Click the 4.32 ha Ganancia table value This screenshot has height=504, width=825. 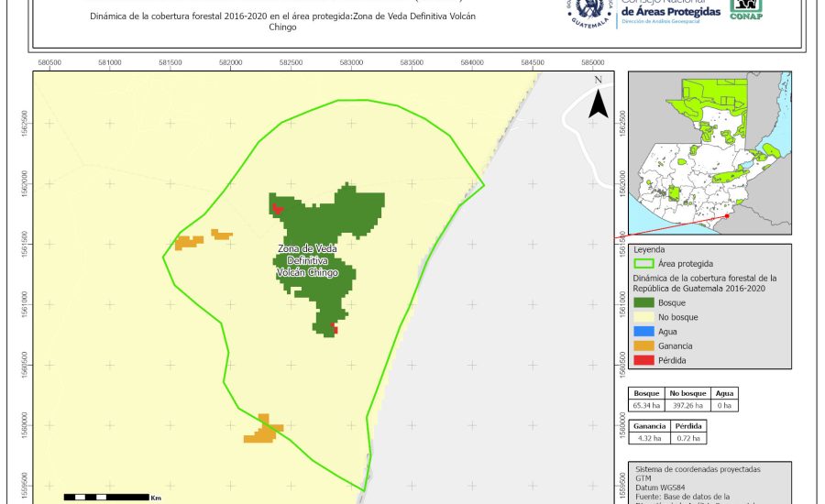coord(647,438)
